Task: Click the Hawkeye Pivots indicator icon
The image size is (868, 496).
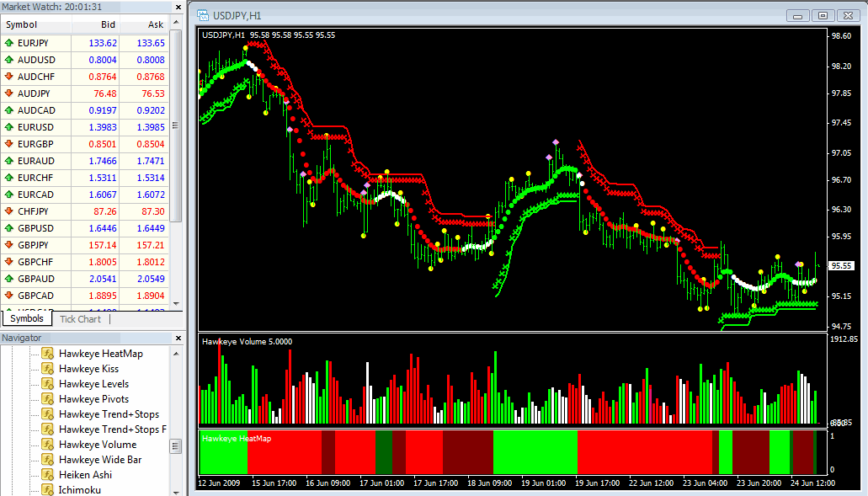Action: click(x=48, y=398)
